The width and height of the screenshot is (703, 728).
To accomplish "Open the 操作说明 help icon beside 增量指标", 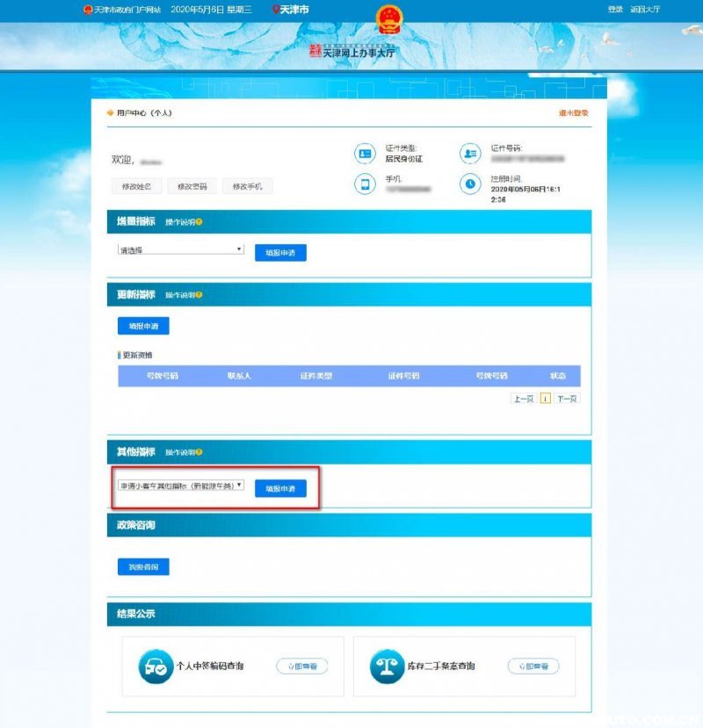I will point(199,222).
